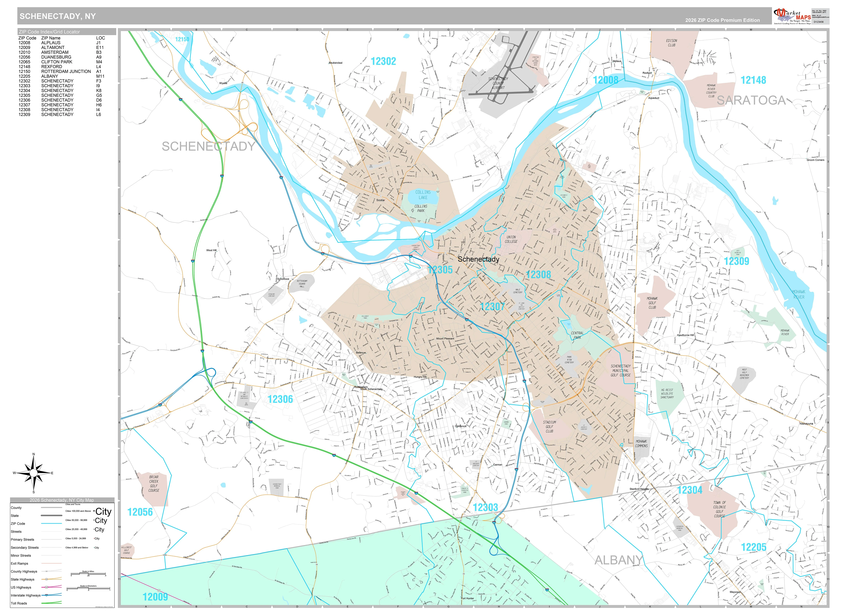Click the 12309 ZIP label on map
Viewport: 841px width, 616px height.
click(x=736, y=261)
